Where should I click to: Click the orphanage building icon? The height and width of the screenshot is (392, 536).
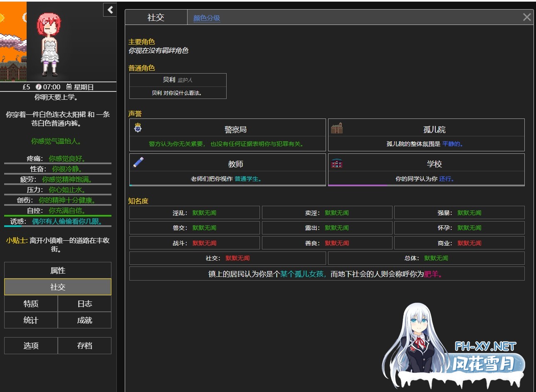(336, 128)
